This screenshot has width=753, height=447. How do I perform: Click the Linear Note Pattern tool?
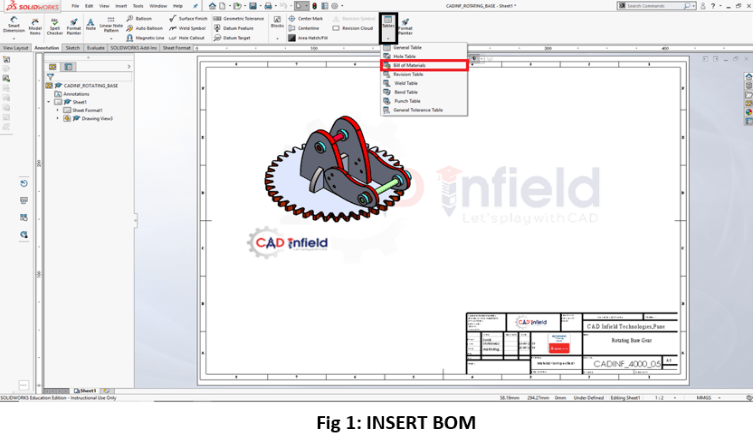point(111,25)
